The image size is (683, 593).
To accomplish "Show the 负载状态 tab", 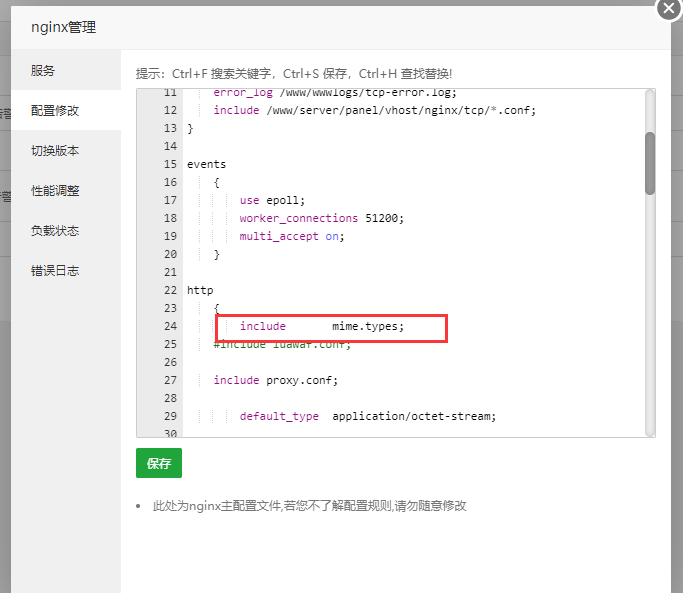I will 66,230.
